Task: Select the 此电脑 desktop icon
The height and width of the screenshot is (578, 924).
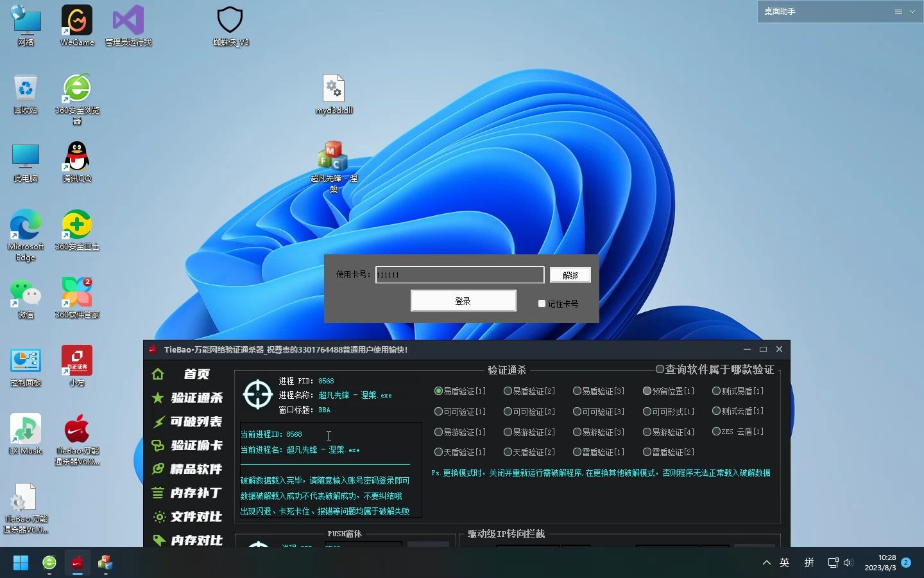Action: [x=26, y=162]
